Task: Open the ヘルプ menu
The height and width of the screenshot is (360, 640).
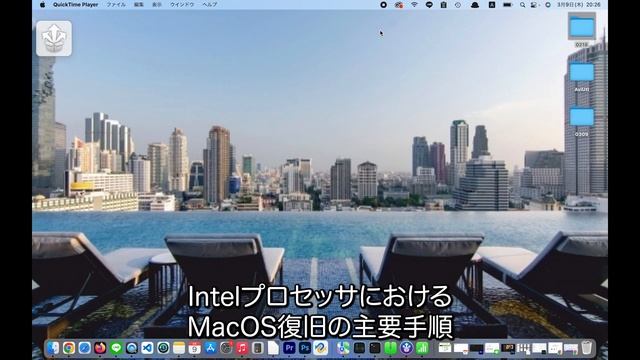Action: [x=210, y=5]
